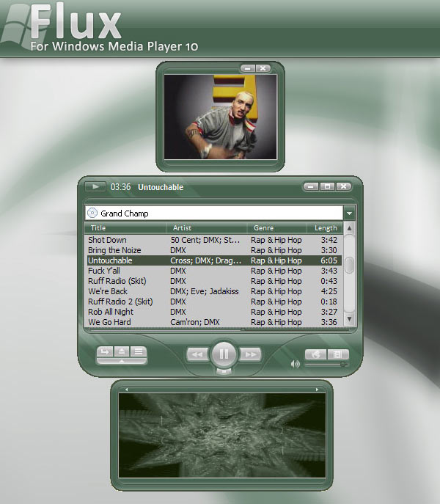Switch to next visualization using right arrow
This screenshot has height=504, width=440.
[x=317, y=390]
